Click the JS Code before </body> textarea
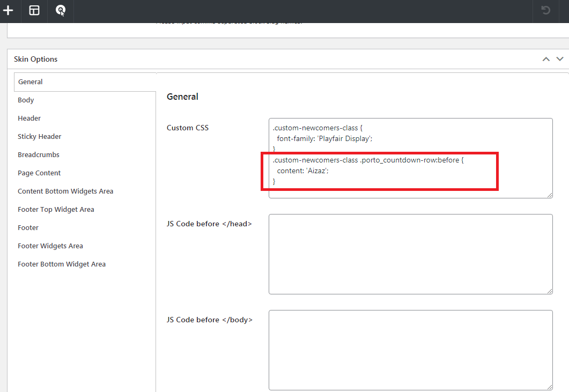This screenshot has height=392, width=569. 410,350
